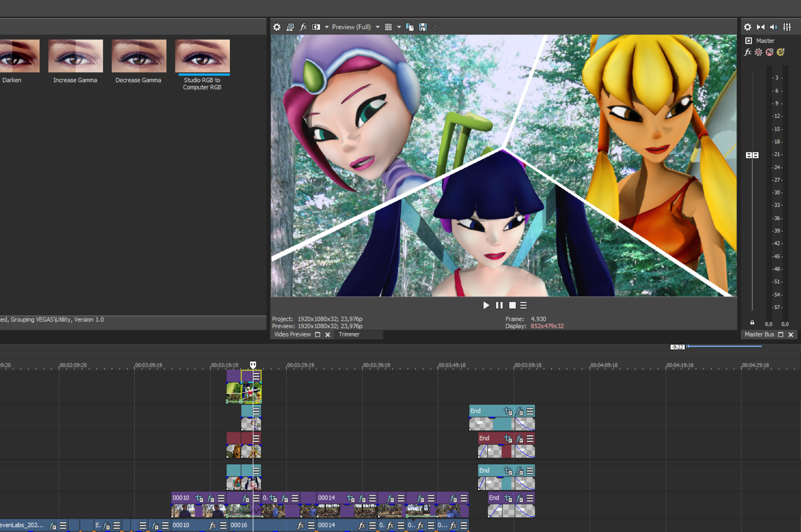Open event menu on audio clip 00014
This screenshot has width=801, height=532.
click(373, 525)
